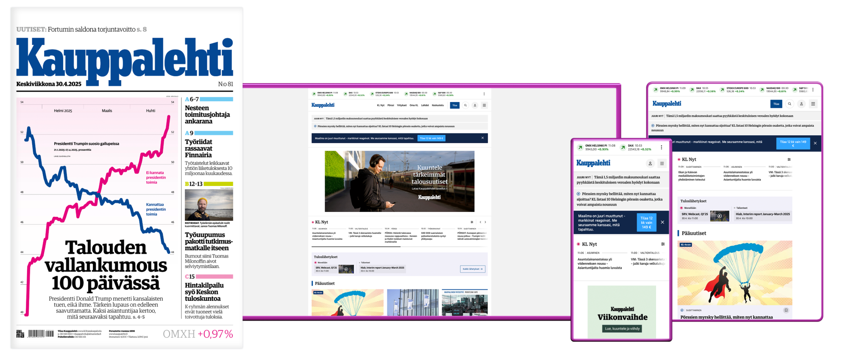
Task: Open 'Kaupallinen yhteistyö' Printcom card on desktop
Action: (x=465, y=302)
